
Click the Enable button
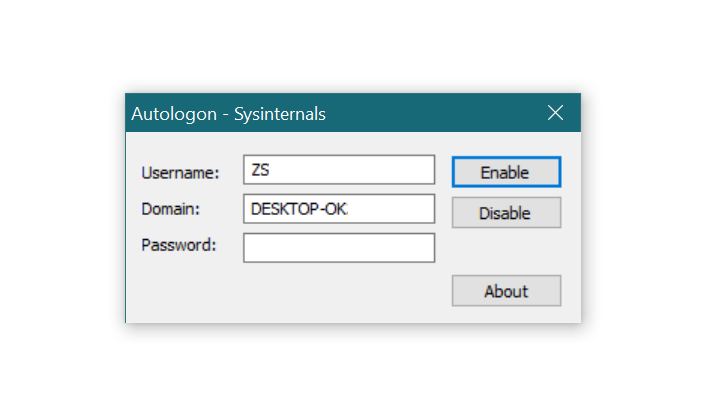coord(505,172)
